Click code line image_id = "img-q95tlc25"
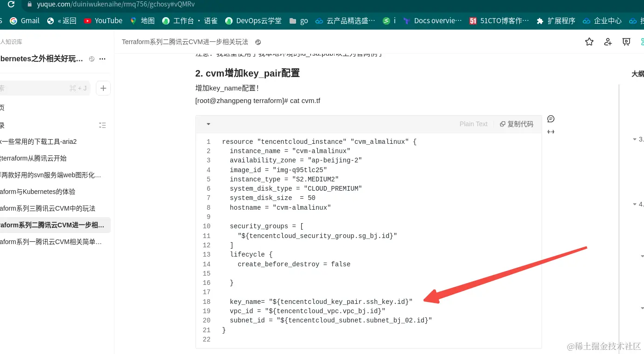644x354 pixels. coord(278,170)
